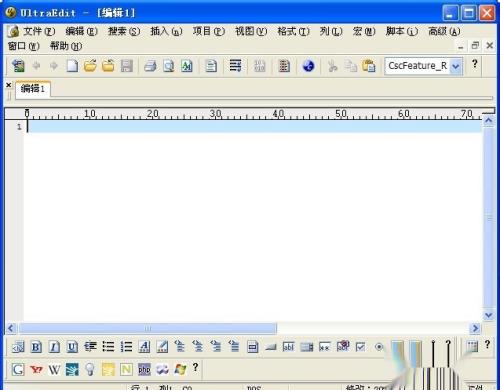Click the horizontal scrollbar thumb

(148, 329)
